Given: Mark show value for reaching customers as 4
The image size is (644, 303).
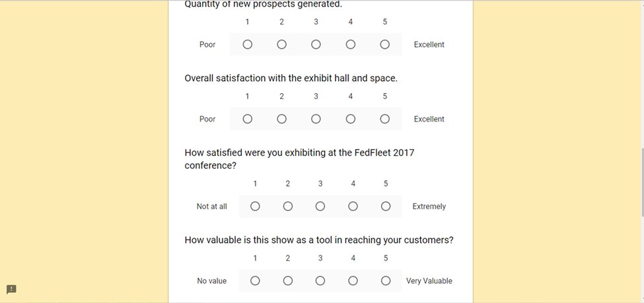Looking at the screenshot, I should point(353,281).
